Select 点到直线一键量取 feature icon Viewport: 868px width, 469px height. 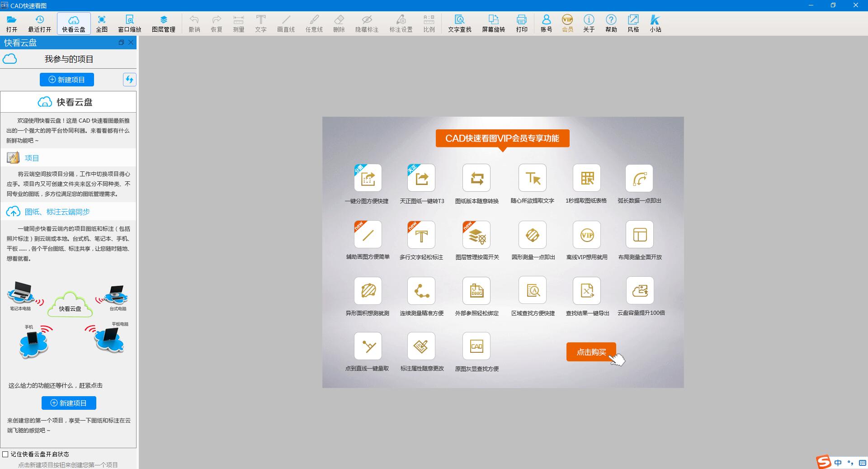click(x=368, y=346)
